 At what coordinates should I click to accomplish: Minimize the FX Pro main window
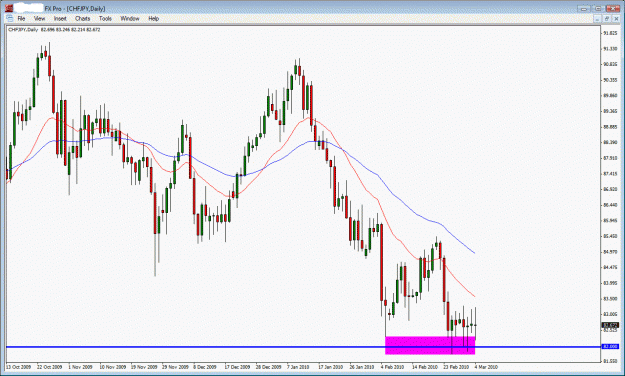(x=584, y=8)
